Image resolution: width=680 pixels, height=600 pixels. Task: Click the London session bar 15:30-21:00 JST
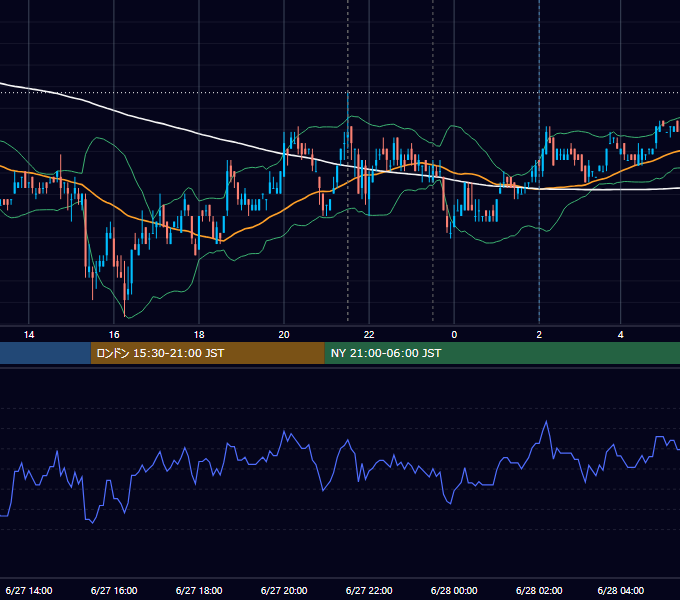click(x=207, y=353)
